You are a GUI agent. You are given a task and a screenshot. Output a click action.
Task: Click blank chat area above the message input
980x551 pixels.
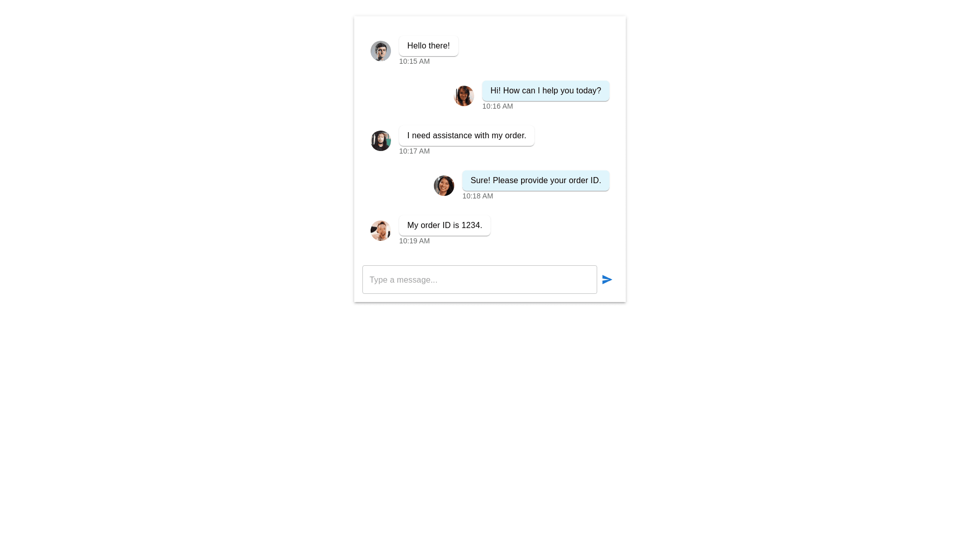click(x=490, y=255)
